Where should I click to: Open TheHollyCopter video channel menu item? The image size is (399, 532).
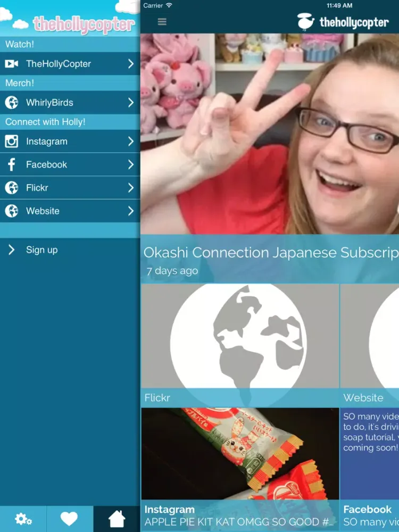(x=70, y=63)
